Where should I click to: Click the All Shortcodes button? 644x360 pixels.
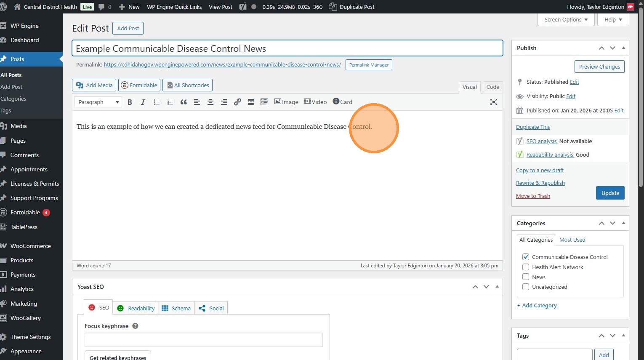point(188,85)
